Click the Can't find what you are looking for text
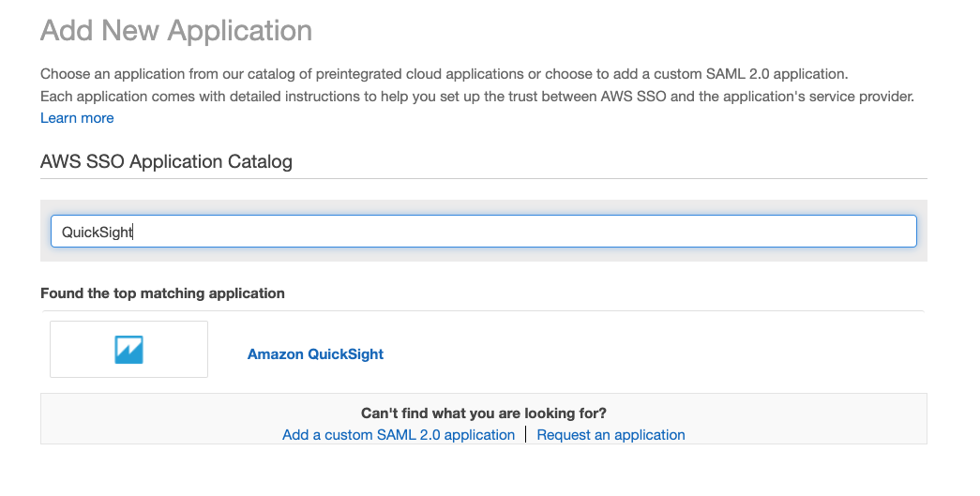 [483, 413]
